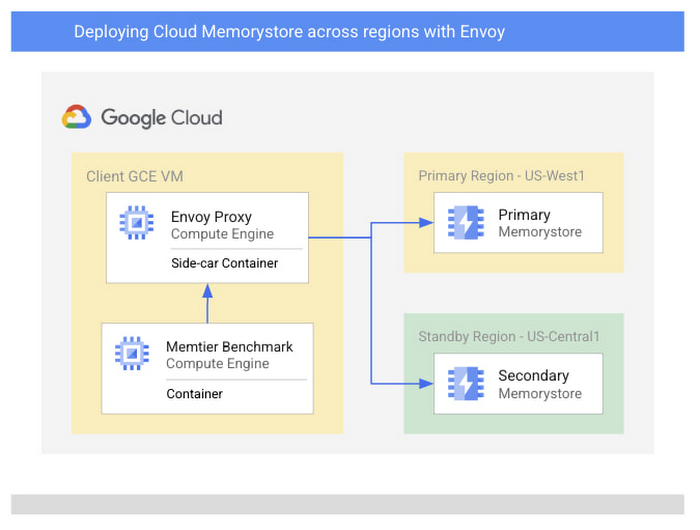Select the 'Client GCE VM' label
The height and width of the screenshot is (530, 700).
pos(135,176)
